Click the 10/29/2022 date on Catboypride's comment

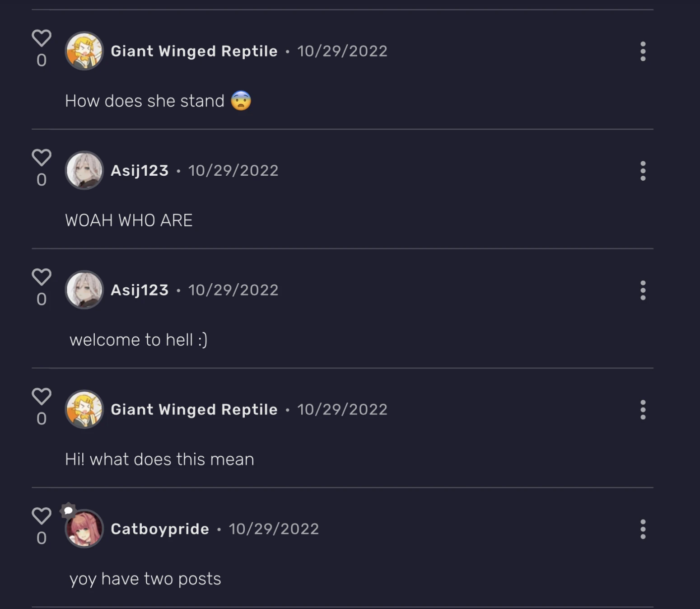pos(274,529)
